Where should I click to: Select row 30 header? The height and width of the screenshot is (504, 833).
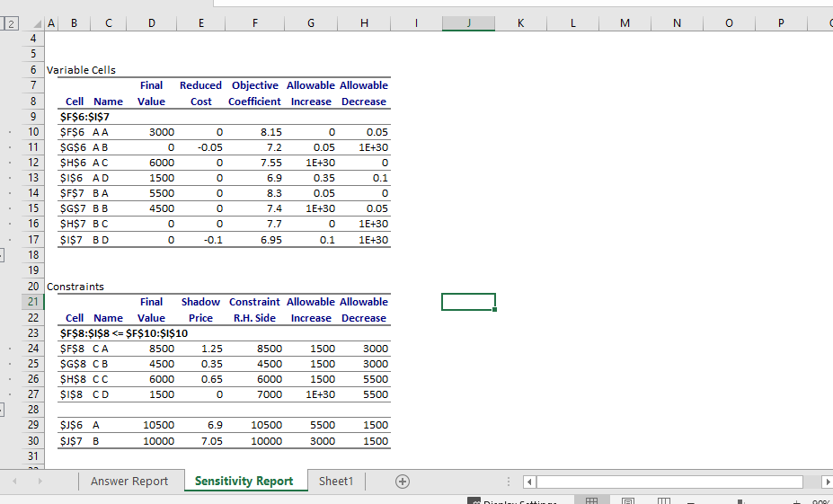point(33,441)
